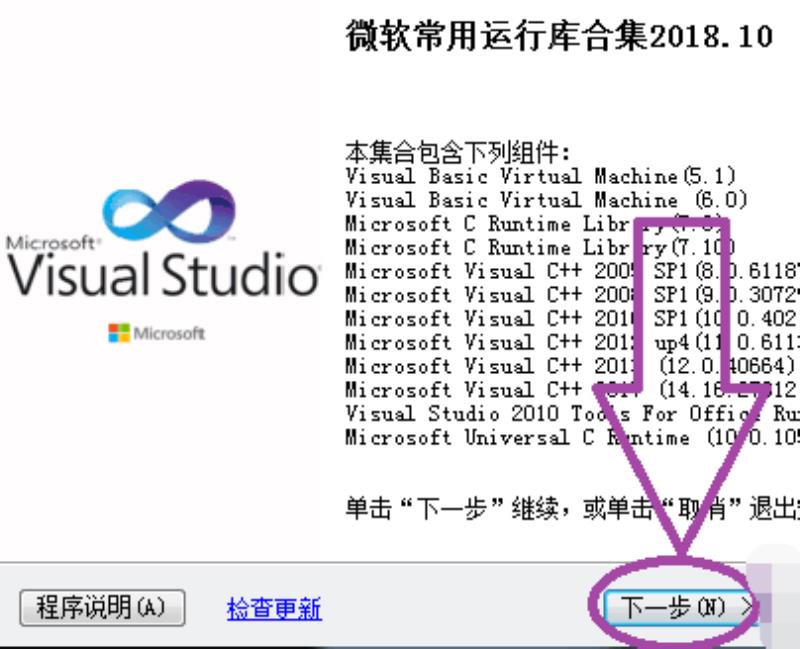The width and height of the screenshot is (800, 649).
Task: Open the 程序说明(A) program description
Action: coord(102,608)
